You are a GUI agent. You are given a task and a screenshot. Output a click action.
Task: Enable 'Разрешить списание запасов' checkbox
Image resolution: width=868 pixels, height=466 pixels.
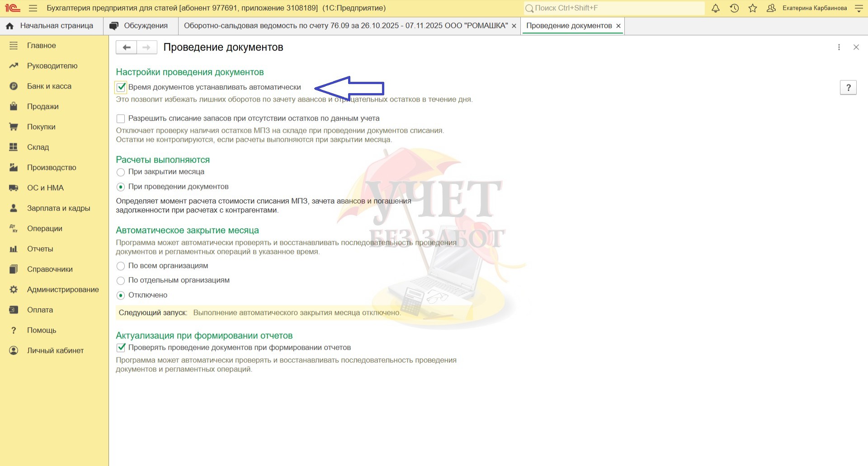(x=121, y=119)
